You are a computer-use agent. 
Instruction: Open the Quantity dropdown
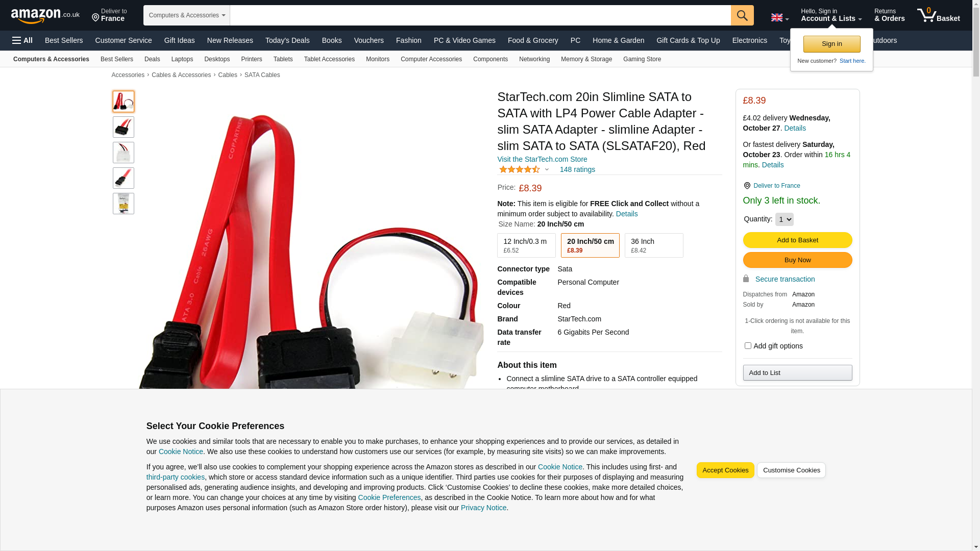pyautogui.click(x=784, y=219)
